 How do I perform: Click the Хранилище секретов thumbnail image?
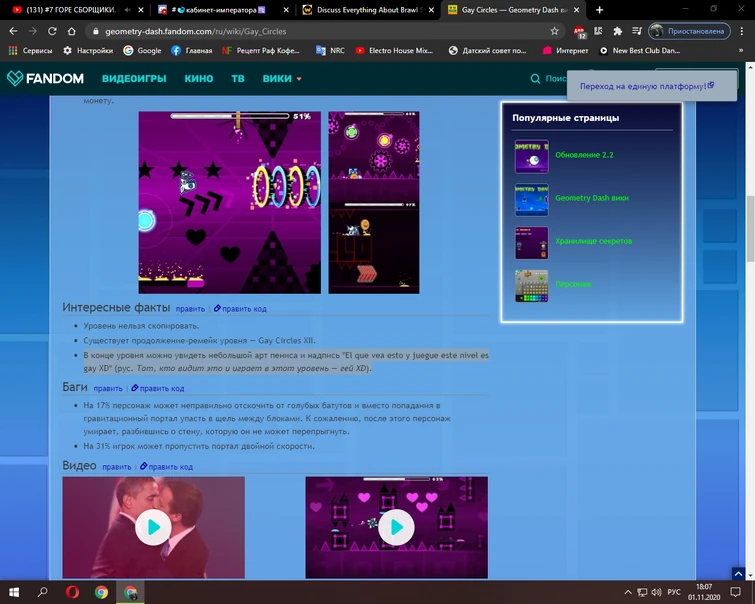[x=532, y=243]
